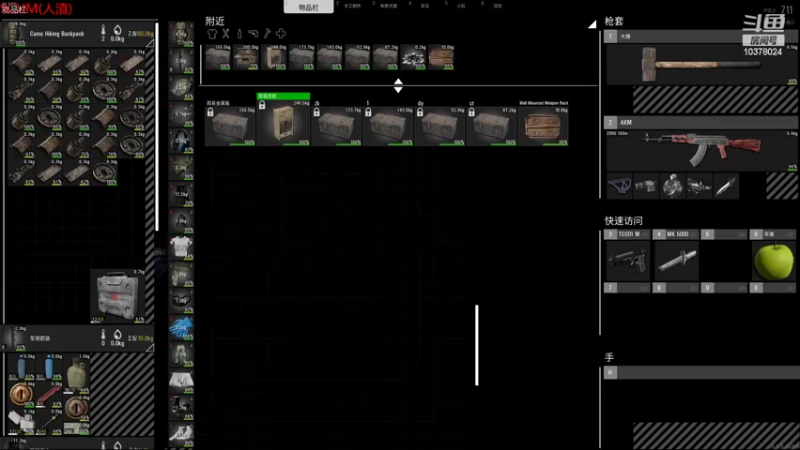Toggle the clothing shirt filter
Screen dimensions: 800x450
click(212, 34)
